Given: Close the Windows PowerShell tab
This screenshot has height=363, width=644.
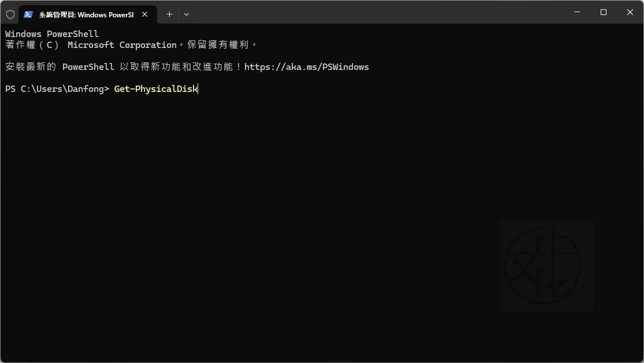Looking at the screenshot, I should (x=145, y=14).
